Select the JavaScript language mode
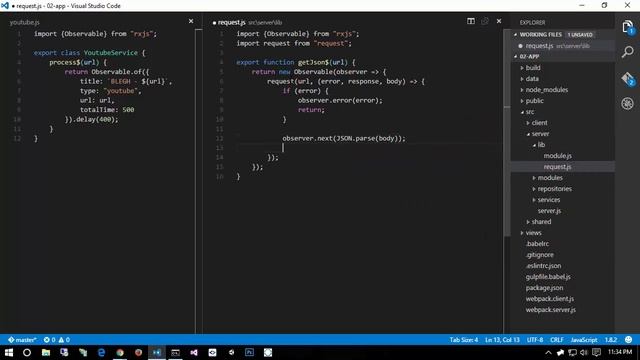Screen dimensions: 640x360 coord(584,340)
